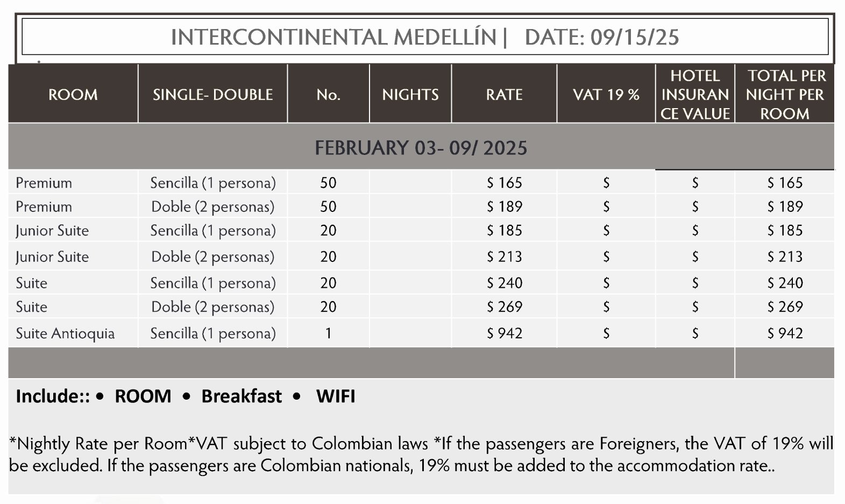The height and width of the screenshot is (504, 845).
Task: Select the HOTEL INSURANCE VALUE header
Action: 695,95
